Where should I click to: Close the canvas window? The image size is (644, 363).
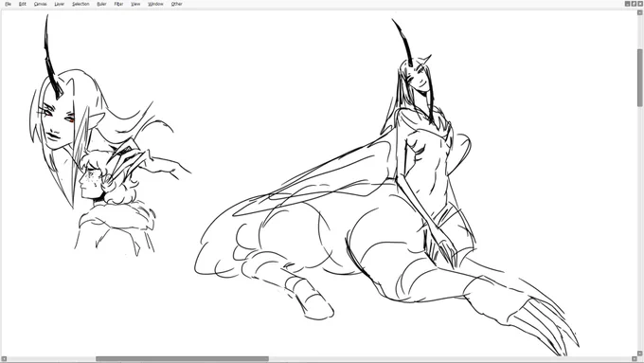(640, 4)
